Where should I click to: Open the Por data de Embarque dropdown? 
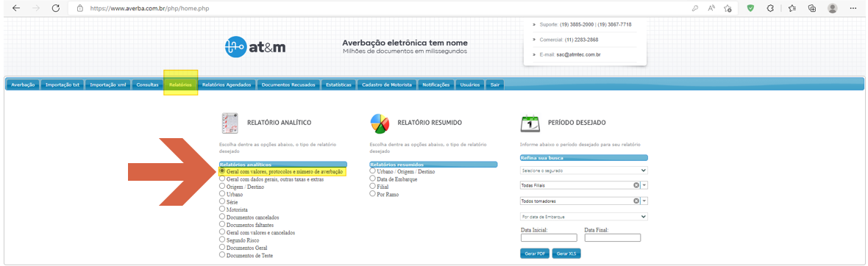coord(584,217)
